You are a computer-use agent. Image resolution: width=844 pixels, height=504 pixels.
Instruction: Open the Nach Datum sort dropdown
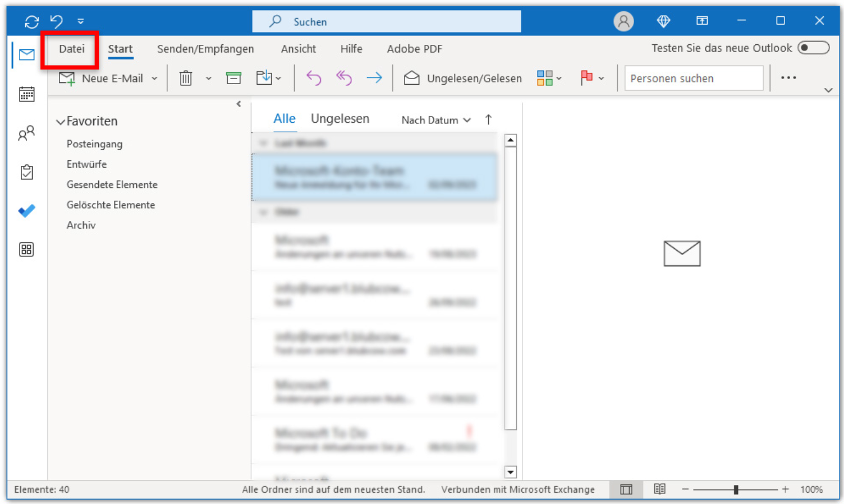(x=436, y=120)
